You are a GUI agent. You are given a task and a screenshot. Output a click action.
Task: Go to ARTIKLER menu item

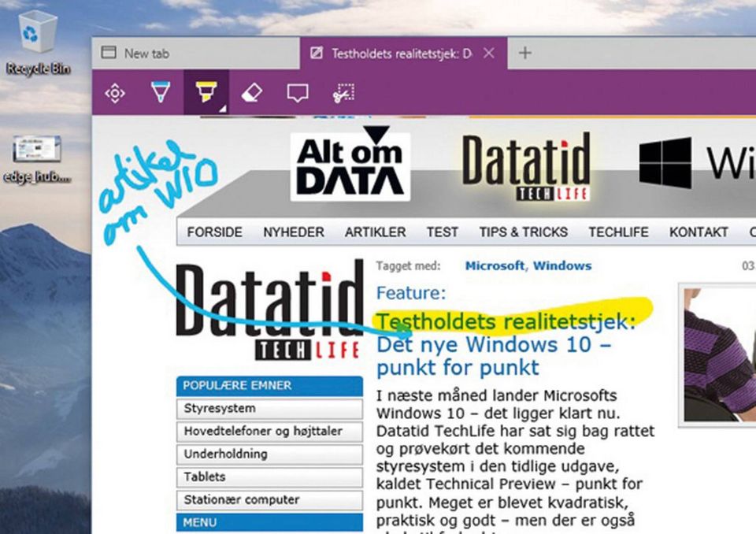point(375,232)
